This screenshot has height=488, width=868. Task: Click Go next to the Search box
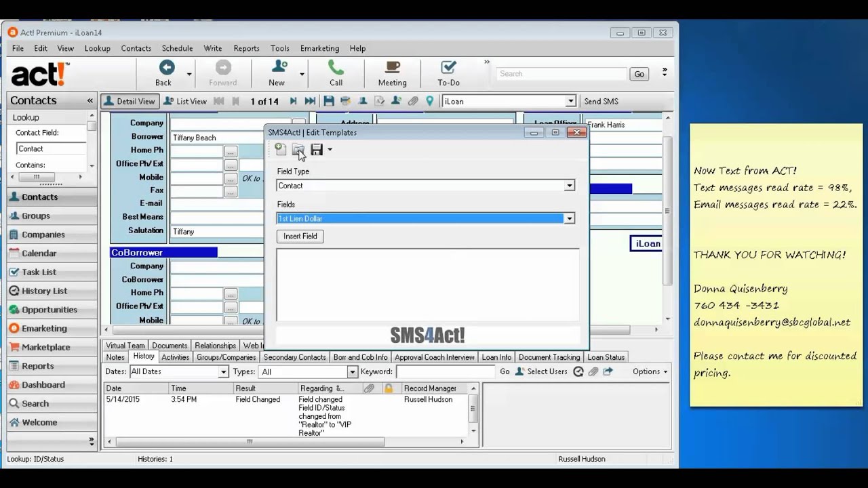pyautogui.click(x=639, y=74)
